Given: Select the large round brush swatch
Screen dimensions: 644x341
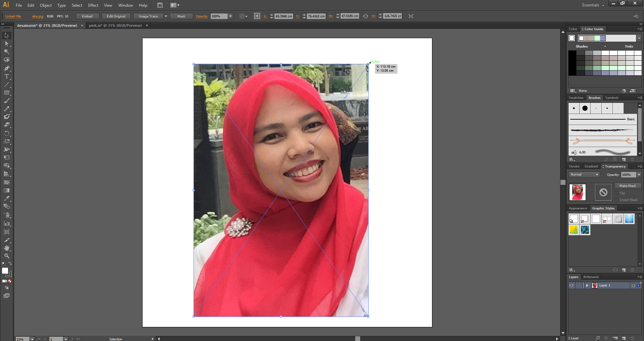Looking at the screenshot, I should pyautogui.click(x=585, y=108).
